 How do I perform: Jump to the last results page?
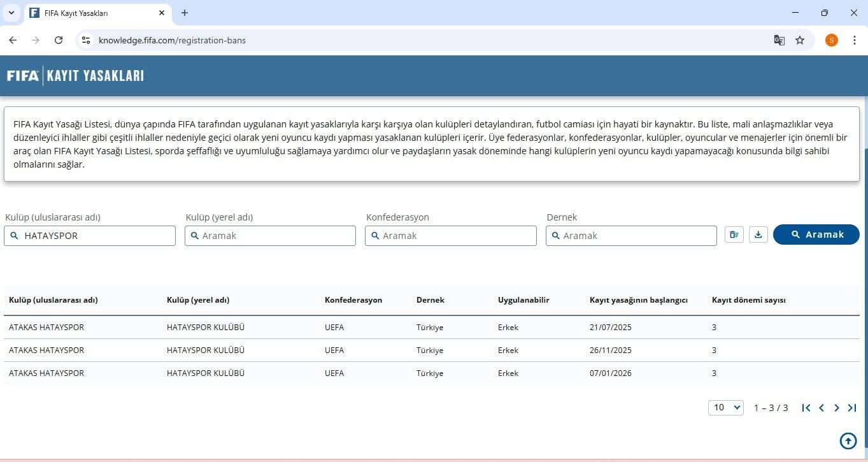[852, 408]
